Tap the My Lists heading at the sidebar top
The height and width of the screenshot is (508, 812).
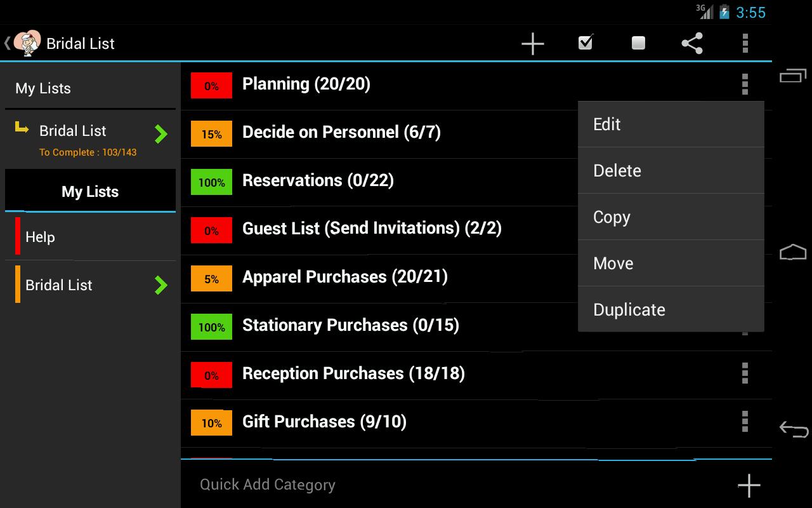43,88
